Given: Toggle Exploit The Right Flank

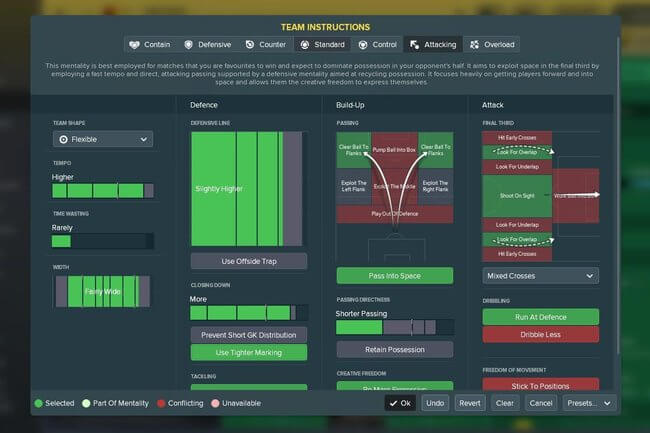Looking at the screenshot, I should (x=435, y=186).
